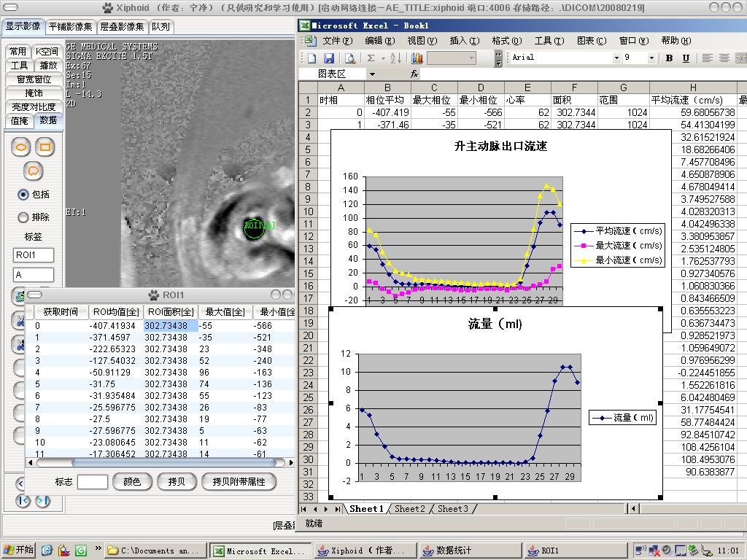Open the 帮助(H) menu in Excel
Image resolution: width=747 pixels, height=560 pixels.
click(676, 41)
